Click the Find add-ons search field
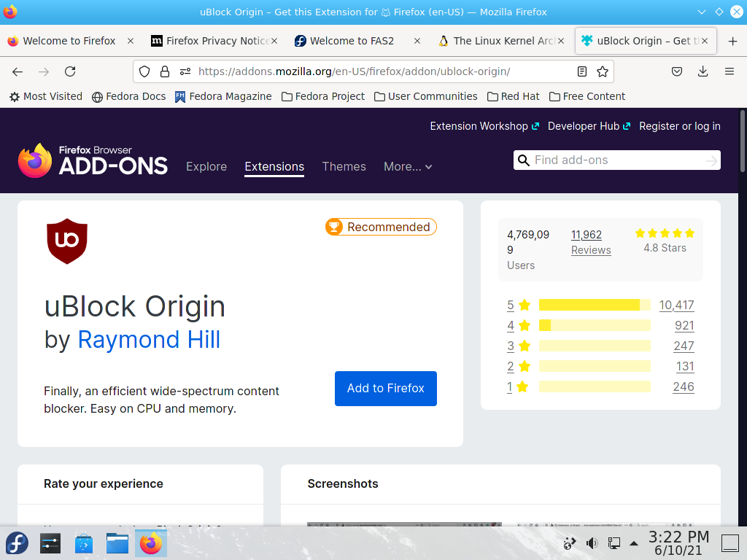The height and width of the screenshot is (560, 747). [x=617, y=160]
